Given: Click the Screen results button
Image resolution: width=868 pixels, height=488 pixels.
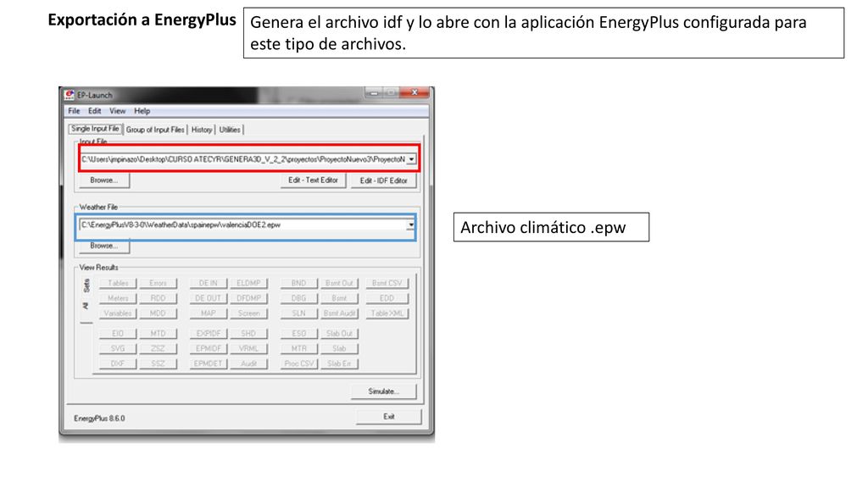Looking at the screenshot, I should (x=248, y=313).
